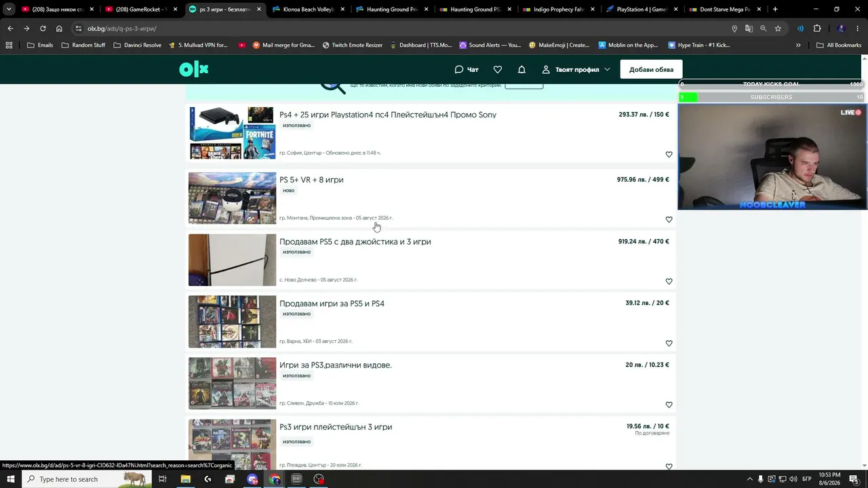868x488 pixels.
Task: Click the OLX logo
Action: (193, 69)
